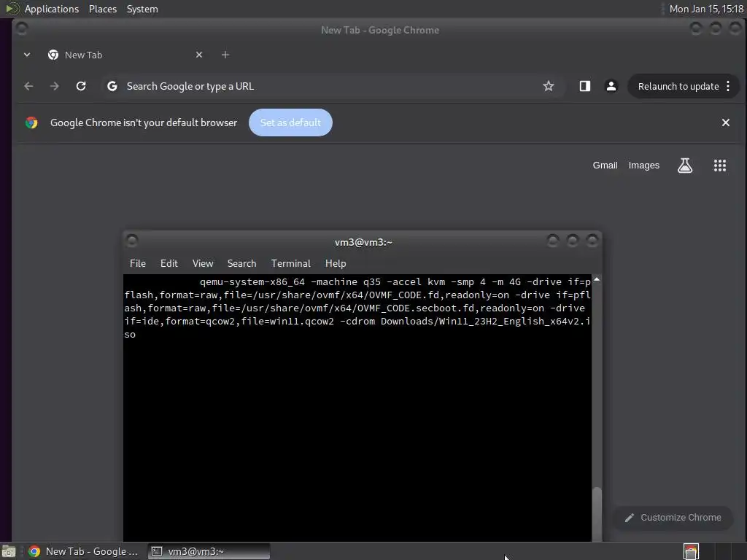Open the terminal Help menu

click(x=336, y=263)
